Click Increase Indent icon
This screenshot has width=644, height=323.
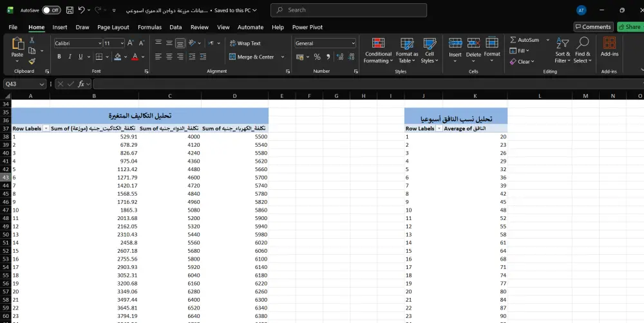click(203, 57)
